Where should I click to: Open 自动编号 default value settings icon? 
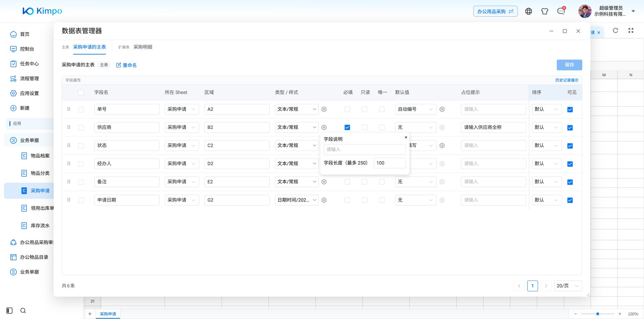(x=442, y=109)
